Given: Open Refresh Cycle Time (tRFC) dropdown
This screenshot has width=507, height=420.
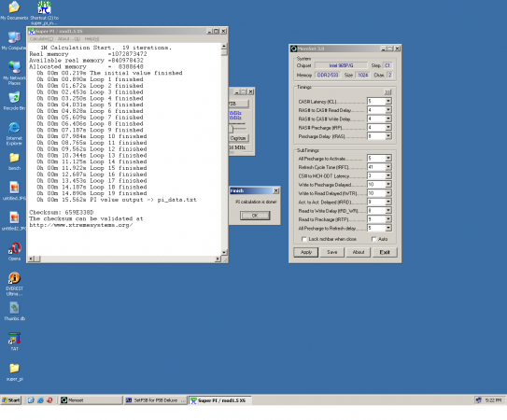Looking at the screenshot, I should point(388,167).
